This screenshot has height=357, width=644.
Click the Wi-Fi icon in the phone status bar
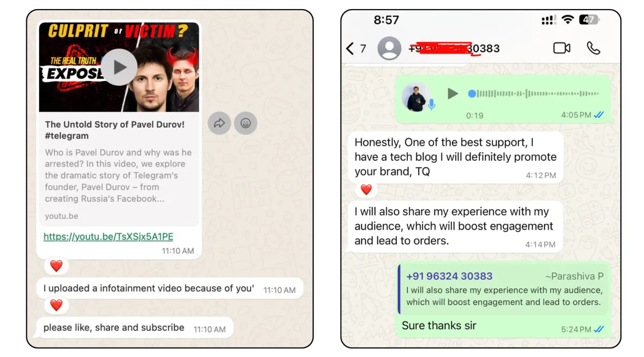568,20
